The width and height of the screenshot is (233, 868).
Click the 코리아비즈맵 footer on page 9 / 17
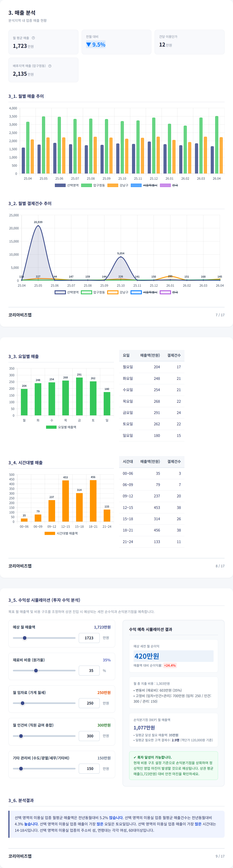pos(20,856)
